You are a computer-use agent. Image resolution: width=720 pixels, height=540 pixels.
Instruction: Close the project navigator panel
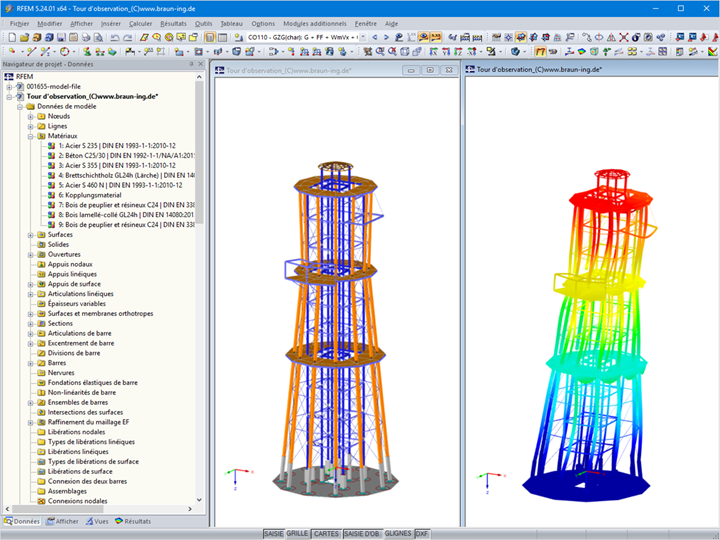point(201,64)
